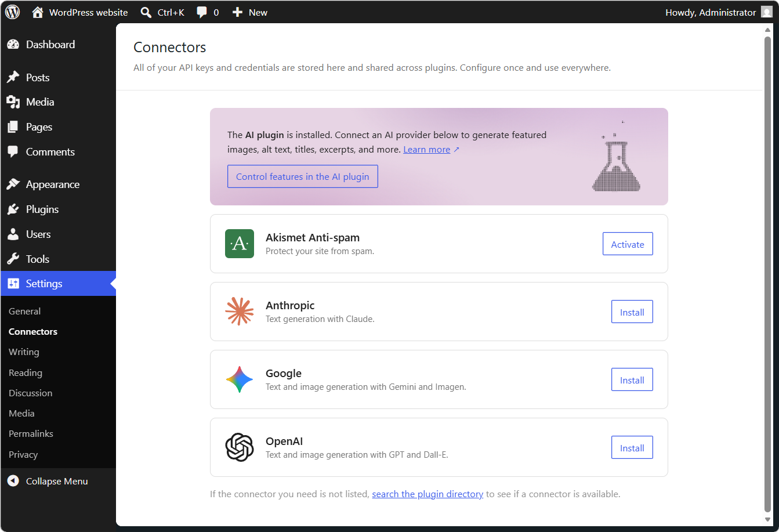This screenshot has height=532, width=779.
Task: Click the OpenAI knot logo
Action: (x=240, y=447)
